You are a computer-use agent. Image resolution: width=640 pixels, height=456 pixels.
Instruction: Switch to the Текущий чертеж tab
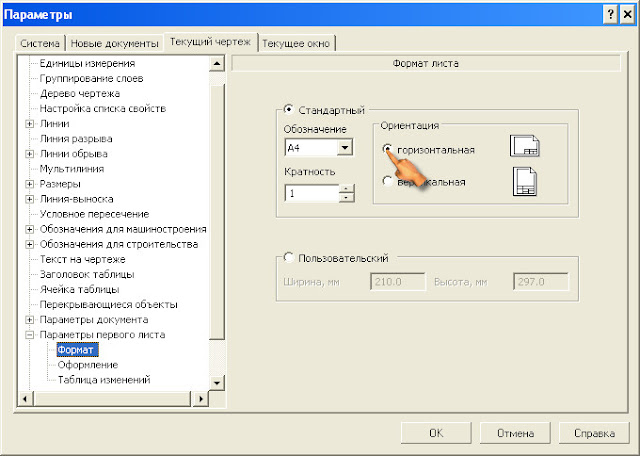210,42
